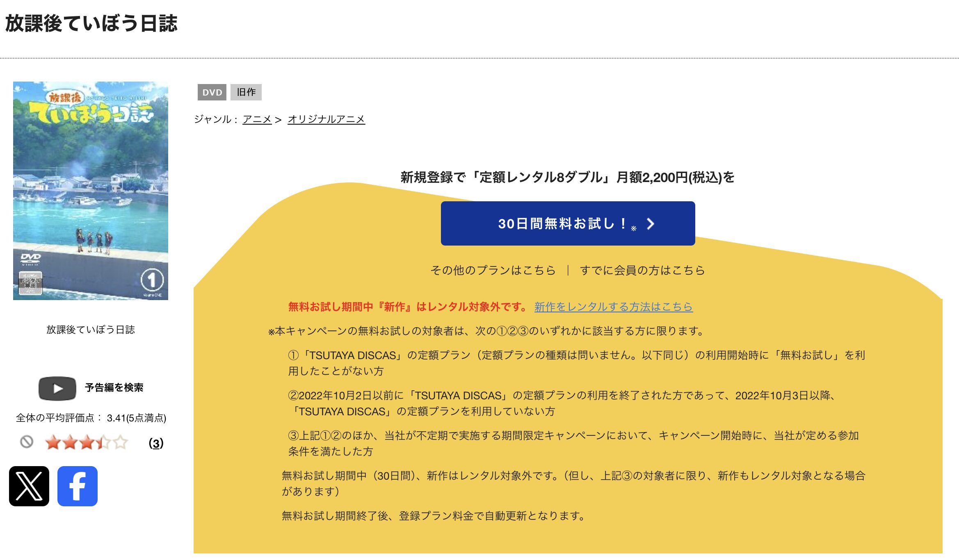Rate with the third star

point(87,443)
